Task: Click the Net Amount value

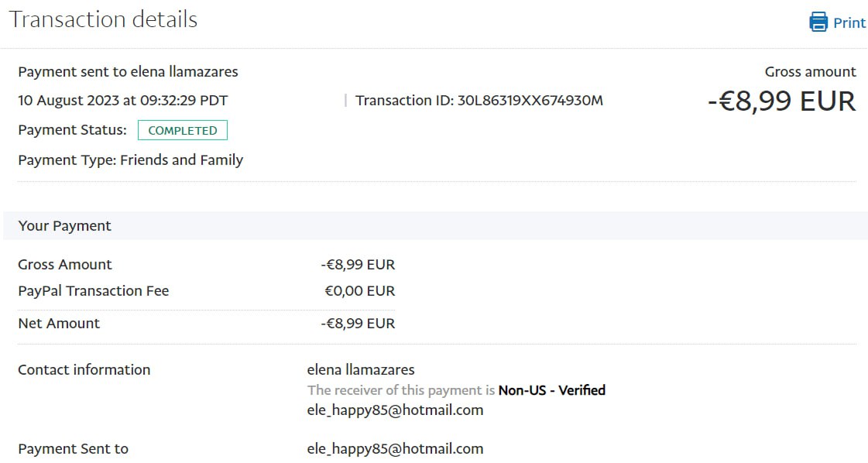Action: pos(358,324)
